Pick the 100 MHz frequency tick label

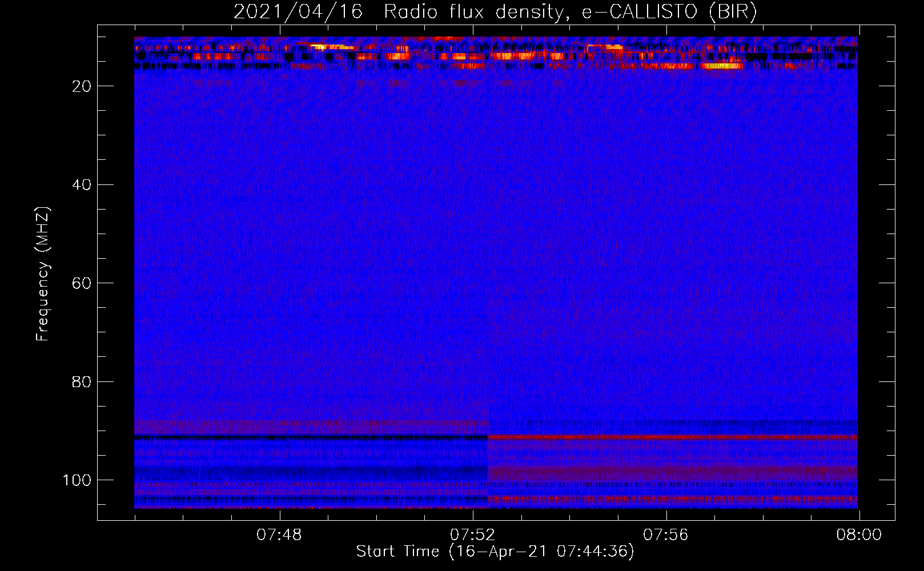coord(77,480)
